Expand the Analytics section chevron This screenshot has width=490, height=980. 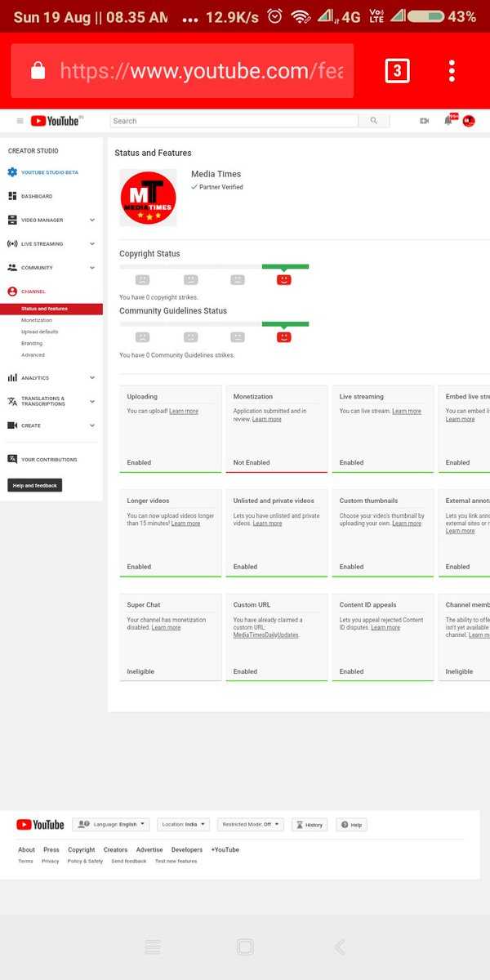point(92,377)
